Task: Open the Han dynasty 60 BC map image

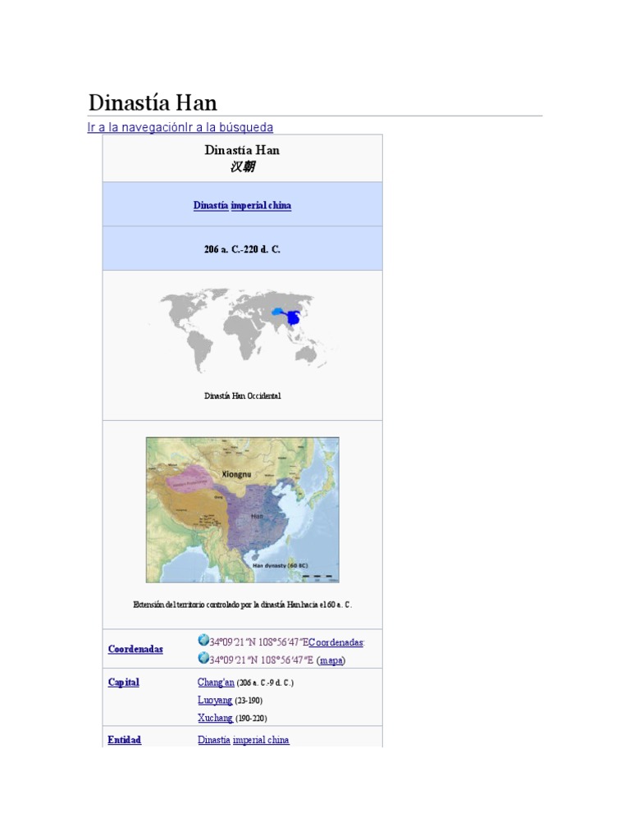Action: point(243,510)
